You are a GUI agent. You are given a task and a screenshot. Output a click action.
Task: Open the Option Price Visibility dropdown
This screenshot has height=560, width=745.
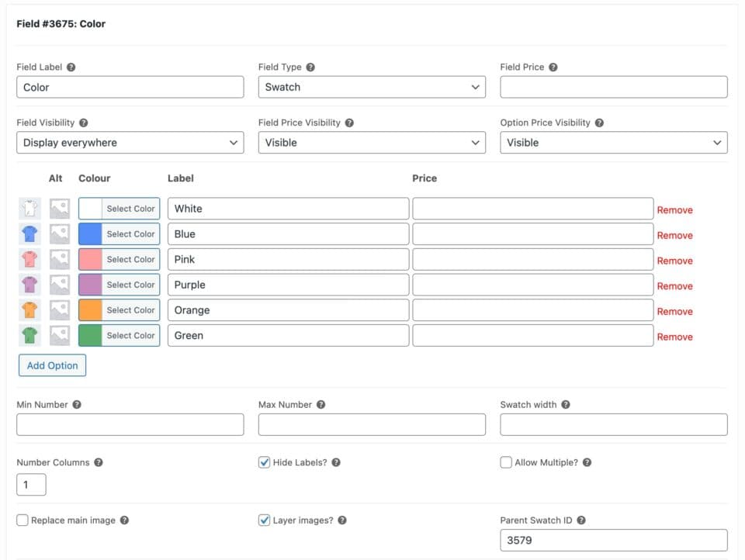613,143
